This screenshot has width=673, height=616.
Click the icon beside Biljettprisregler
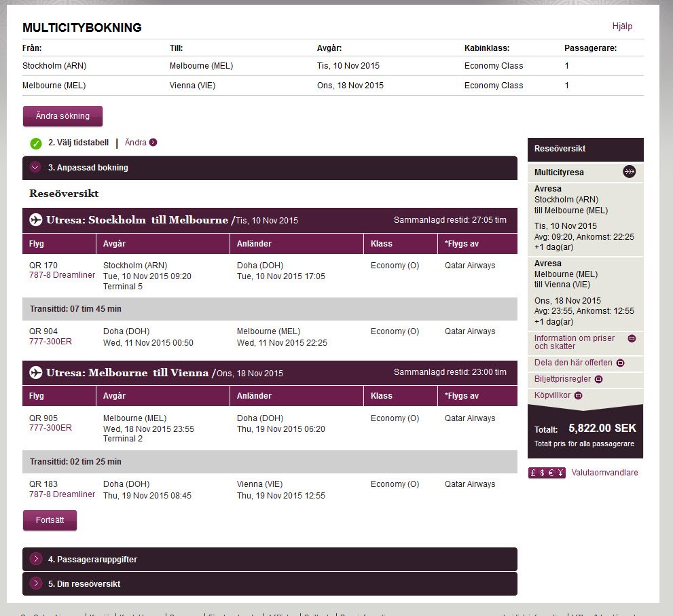pos(598,379)
